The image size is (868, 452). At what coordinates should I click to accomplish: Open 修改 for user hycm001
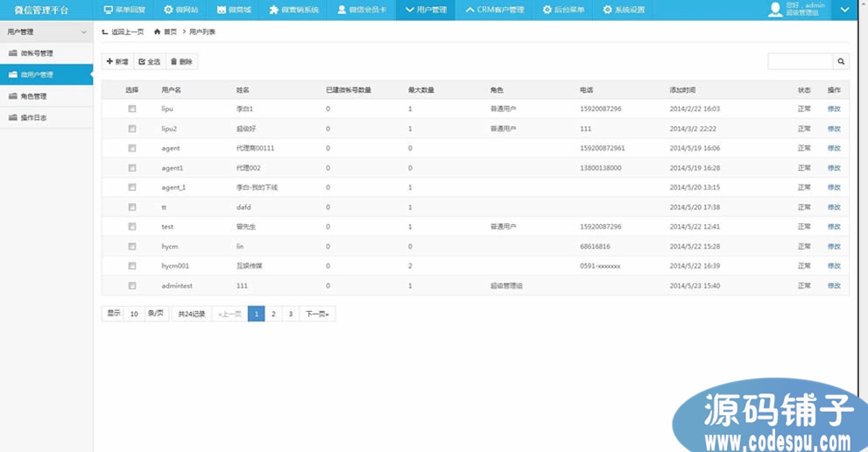coord(834,266)
